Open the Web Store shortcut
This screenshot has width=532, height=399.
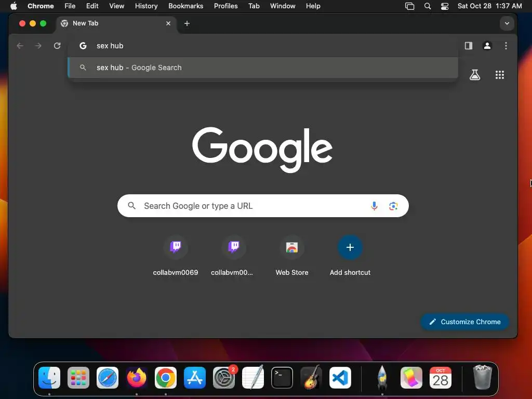[292, 256]
